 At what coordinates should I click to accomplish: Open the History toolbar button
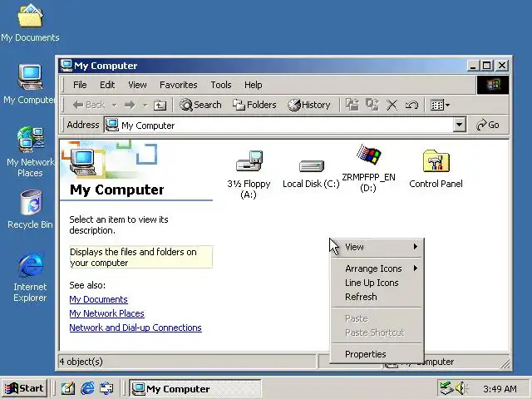[308, 105]
